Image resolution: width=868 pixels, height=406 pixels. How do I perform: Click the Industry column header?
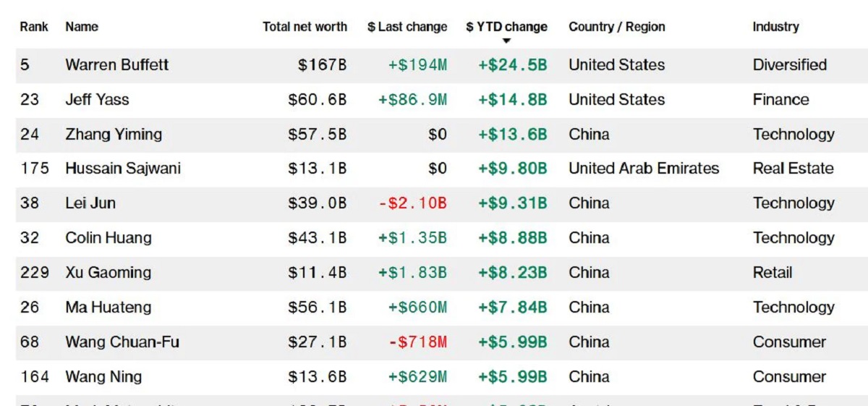(775, 27)
